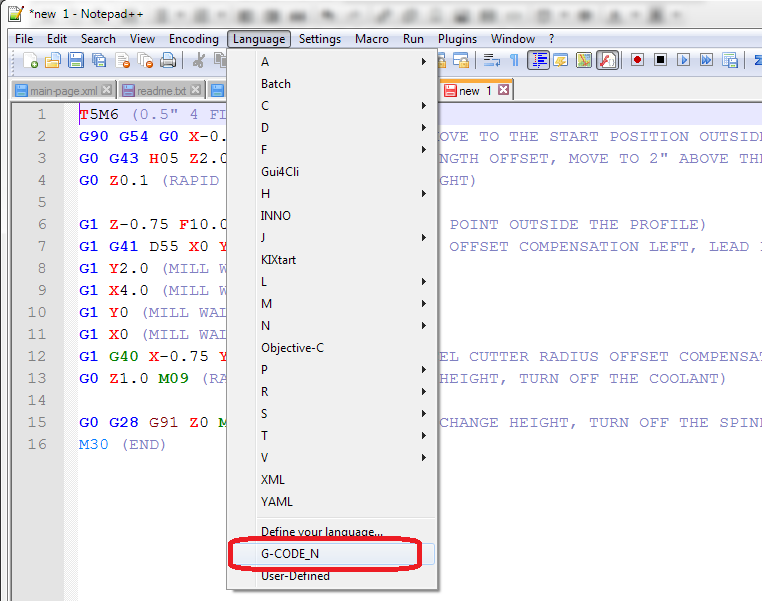Toggle Show all characters pilcrow icon

(x=514, y=60)
